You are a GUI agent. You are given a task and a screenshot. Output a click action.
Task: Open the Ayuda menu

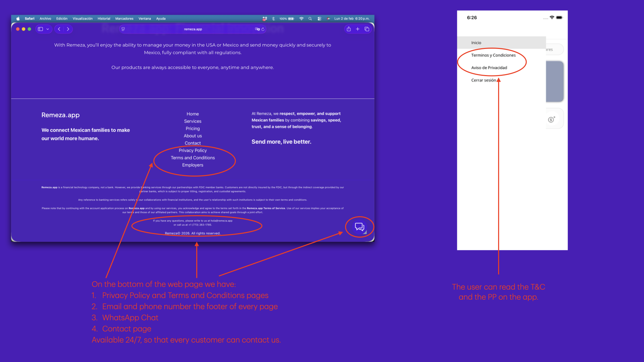point(161,19)
